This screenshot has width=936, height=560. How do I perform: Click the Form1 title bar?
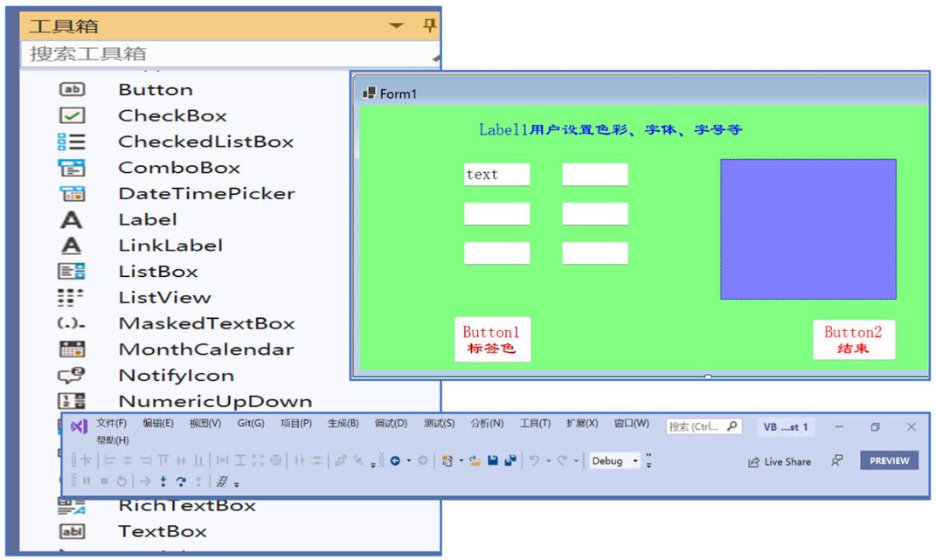pyautogui.click(x=640, y=93)
